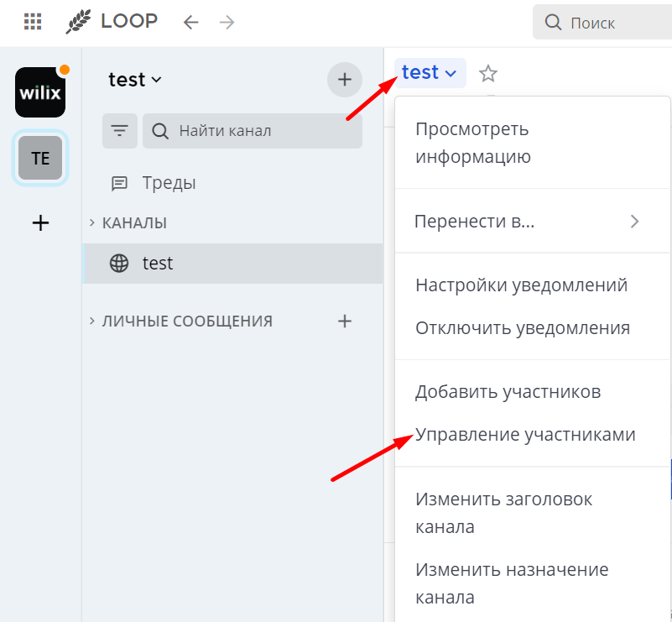Select the wilix workspace icon
672x622 pixels.
[x=39, y=92]
